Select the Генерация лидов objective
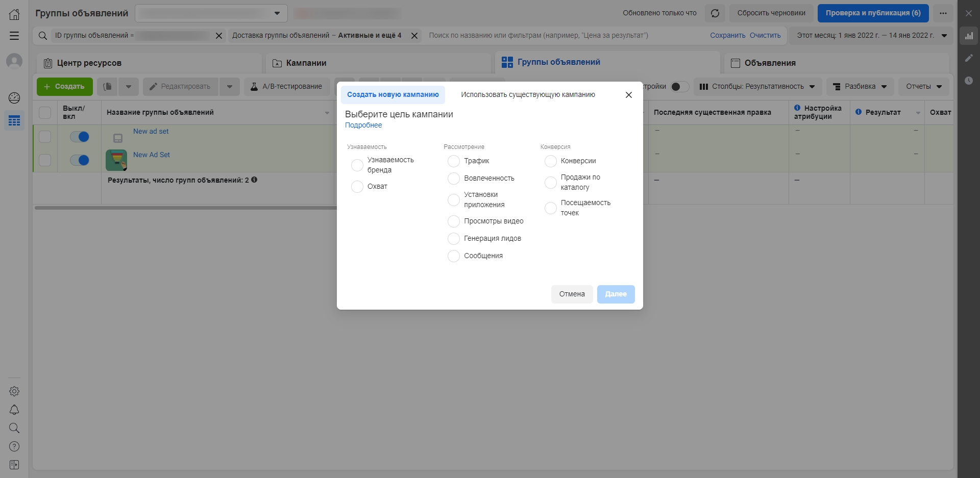 454,239
